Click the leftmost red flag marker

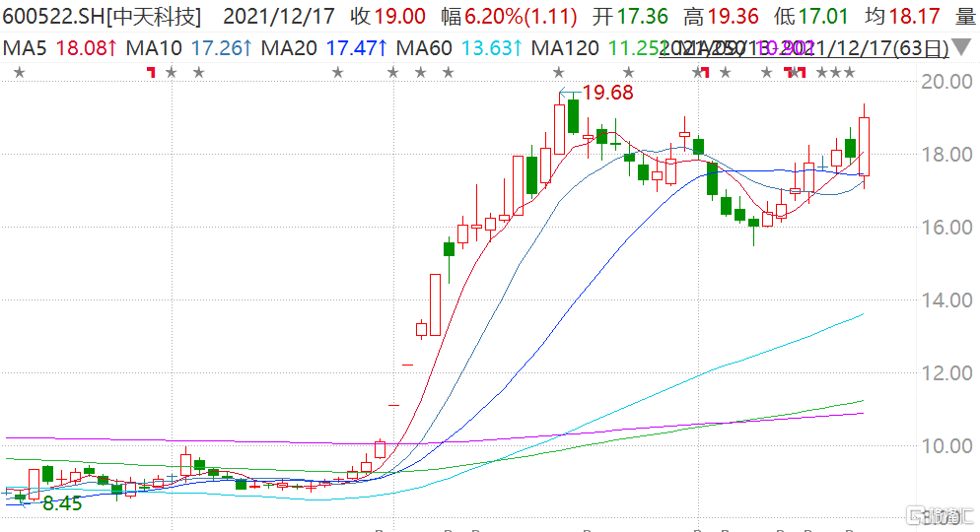click(x=151, y=72)
